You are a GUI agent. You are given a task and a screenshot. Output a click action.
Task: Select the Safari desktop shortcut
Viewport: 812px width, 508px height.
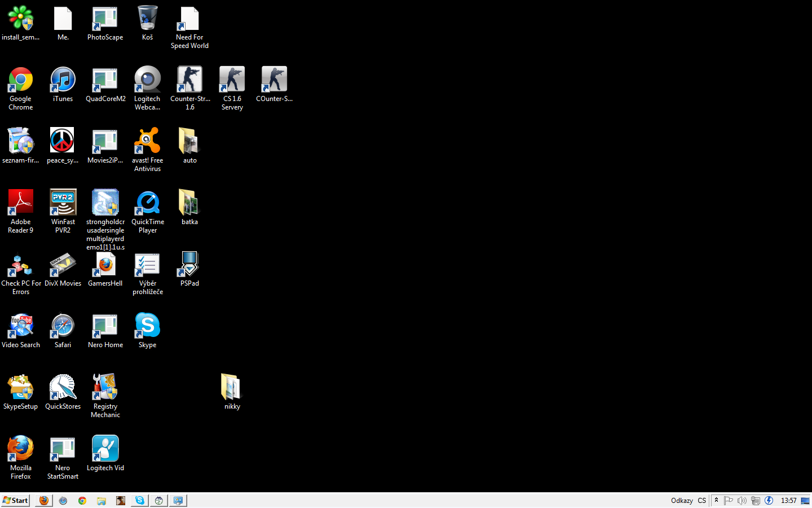pos(63,326)
